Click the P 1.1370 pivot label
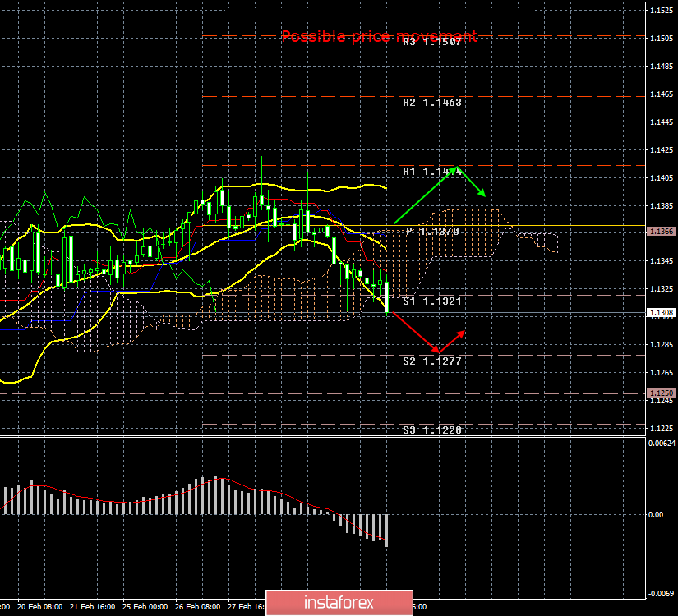Viewport: 678px width, 616px height. click(432, 232)
